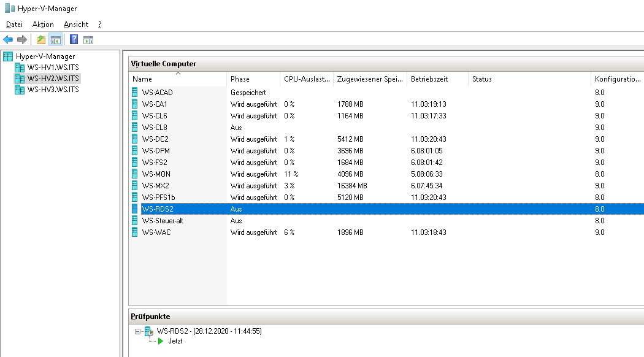The height and width of the screenshot is (357, 644).
Task: Select the WS-HV2.WS.ITS server node
Action: (x=53, y=79)
